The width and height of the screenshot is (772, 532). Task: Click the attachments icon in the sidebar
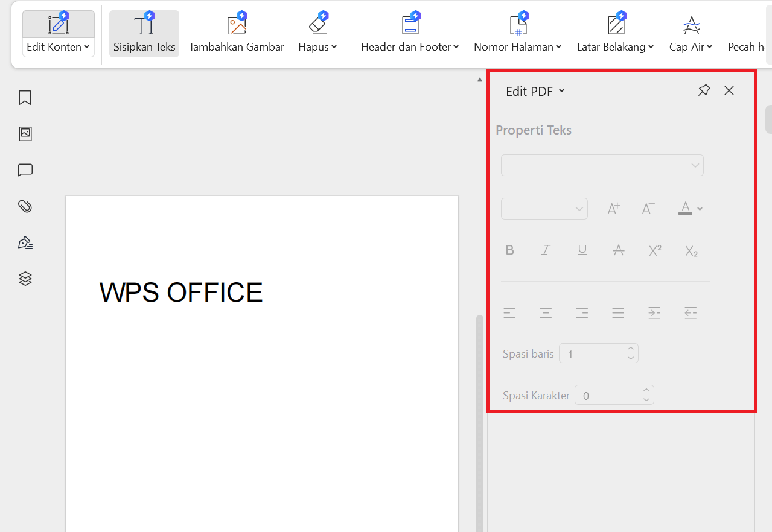25,206
